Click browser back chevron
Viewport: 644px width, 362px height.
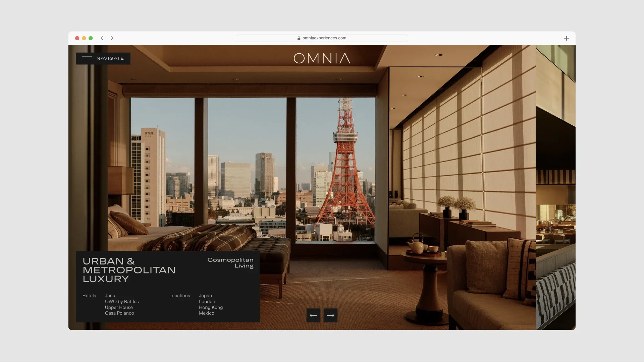click(102, 38)
